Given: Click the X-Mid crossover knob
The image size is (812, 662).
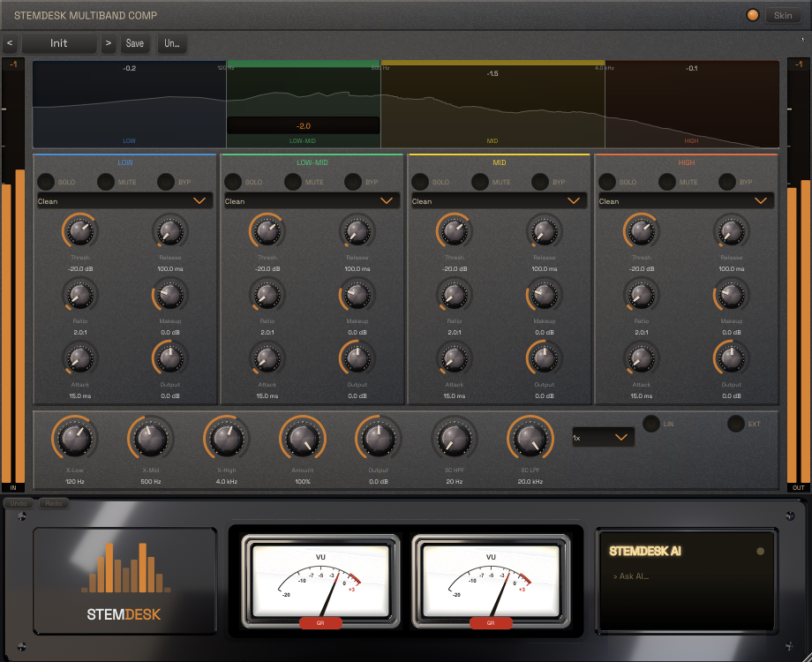Looking at the screenshot, I should point(151,439).
